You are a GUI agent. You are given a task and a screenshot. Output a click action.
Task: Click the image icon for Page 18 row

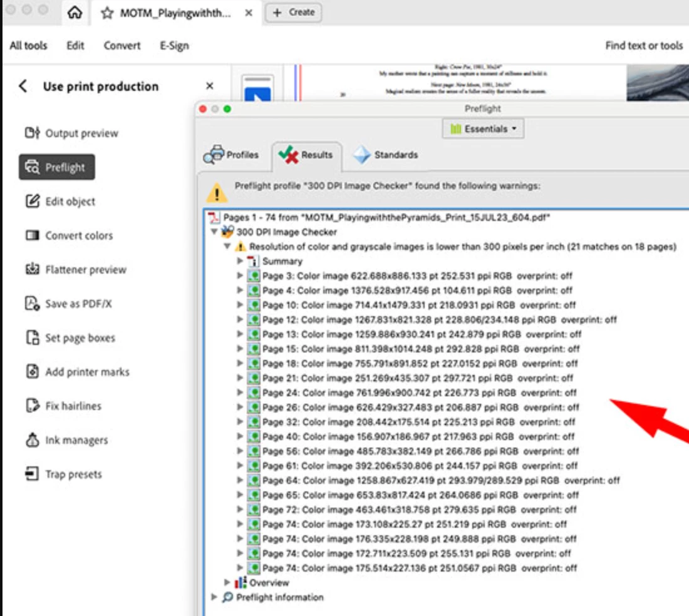coord(254,364)
